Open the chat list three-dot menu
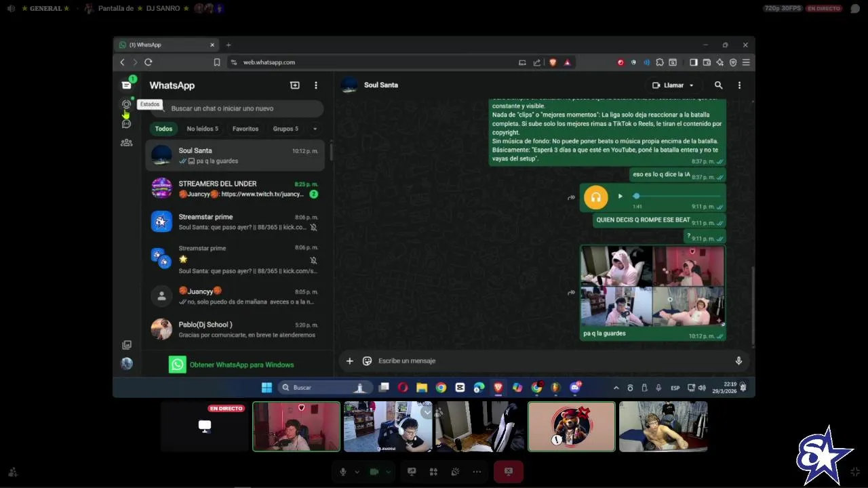Image resolution: width=868 pixels, height=488 pixels. point(315,85)
